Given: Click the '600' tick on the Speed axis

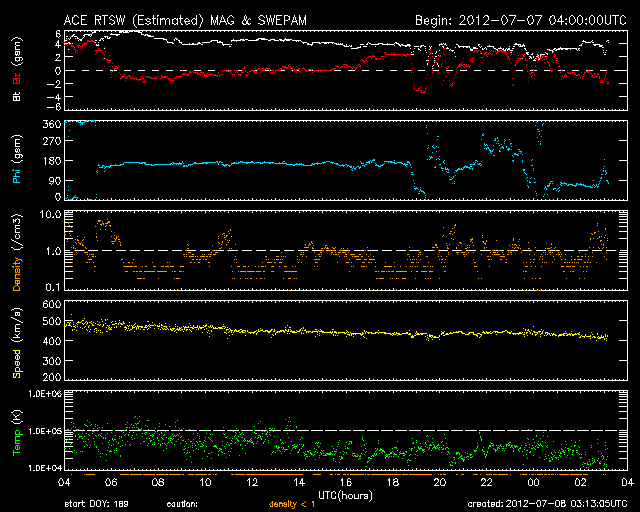Looking at the screenshot, I should point(52,305).
